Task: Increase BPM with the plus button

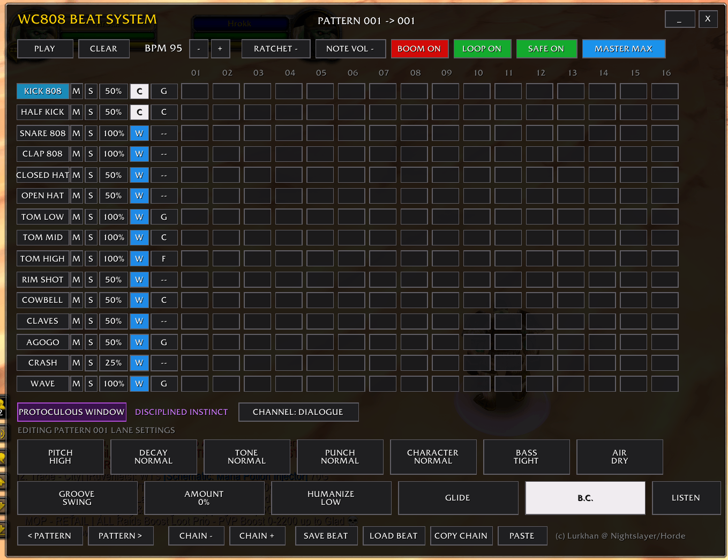Action: pos(220,49)
